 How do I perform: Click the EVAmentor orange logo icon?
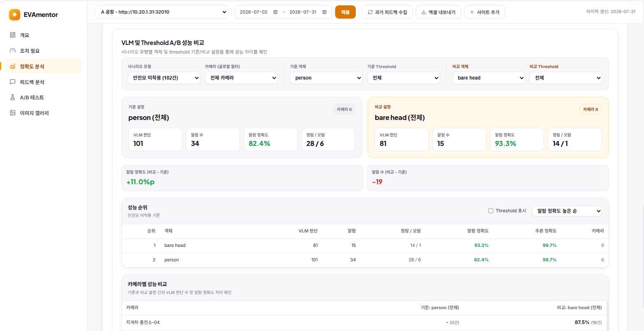[x=14, y=15]
